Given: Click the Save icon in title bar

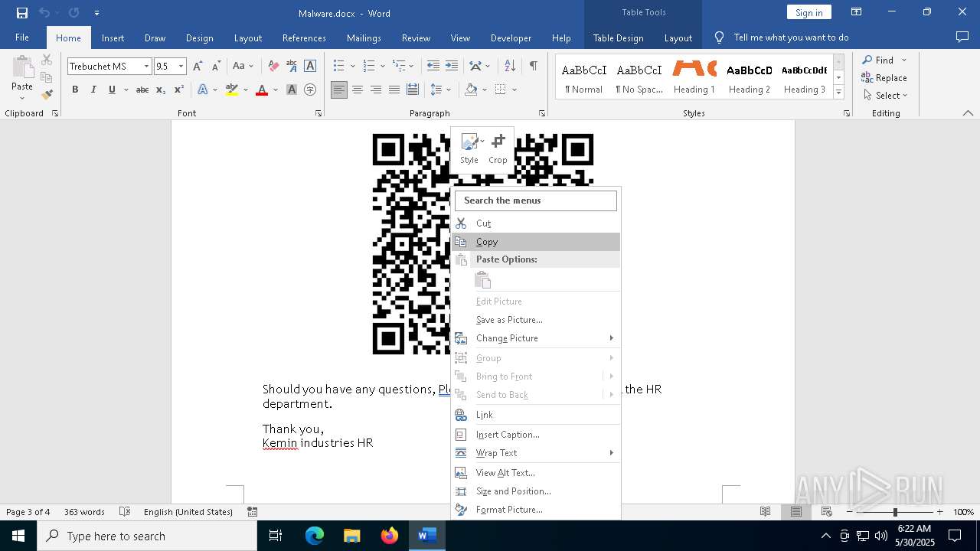Looking at the screenshot, I should click(x=22, y=13).
